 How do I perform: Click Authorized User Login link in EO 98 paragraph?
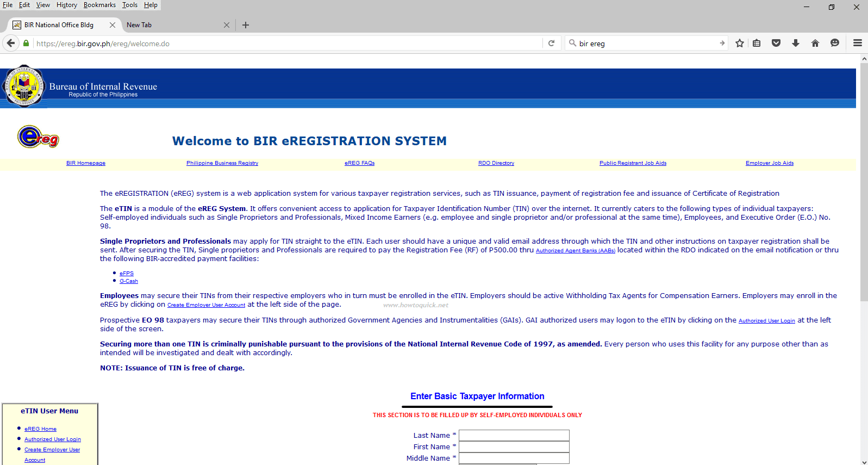pyautogui.click(x=767, y=321)
